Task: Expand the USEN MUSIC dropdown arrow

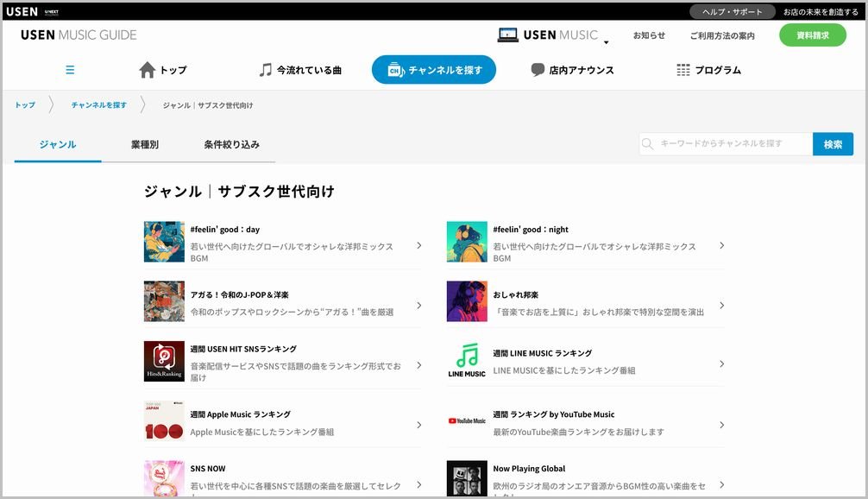Action: 607,42
